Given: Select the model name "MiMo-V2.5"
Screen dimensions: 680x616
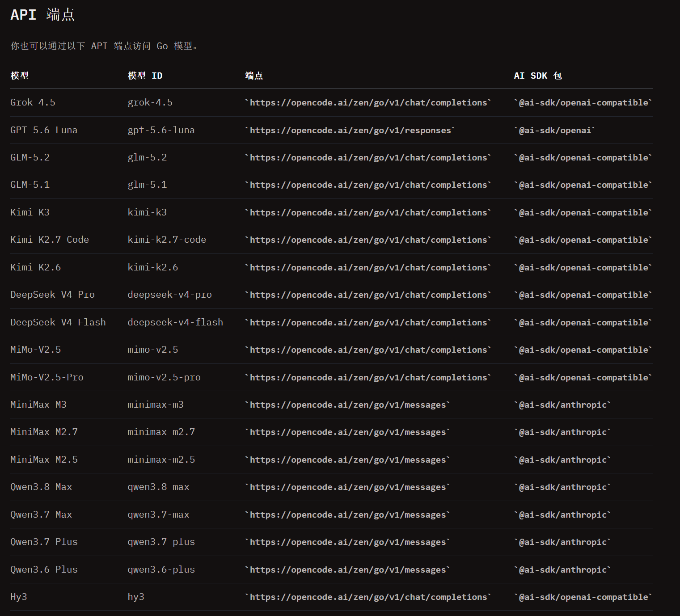Looking at the screenshot, I should 36,350.
